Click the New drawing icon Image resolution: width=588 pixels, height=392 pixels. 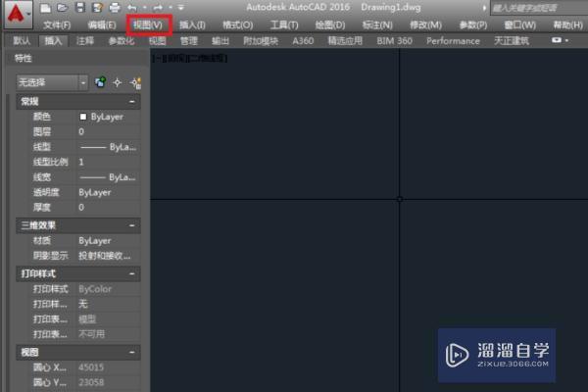pos(45,8)
